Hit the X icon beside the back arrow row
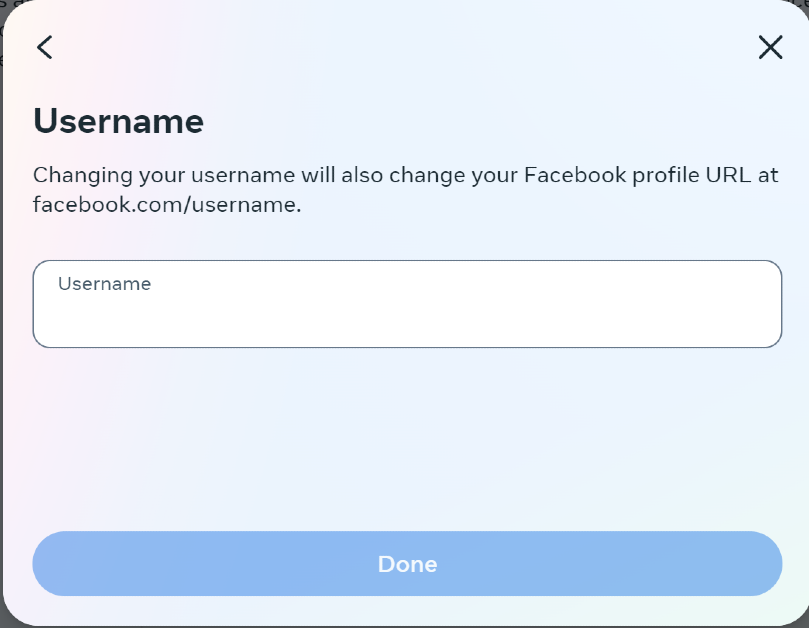This screenshot has height=628, width=809. (770, 47)
